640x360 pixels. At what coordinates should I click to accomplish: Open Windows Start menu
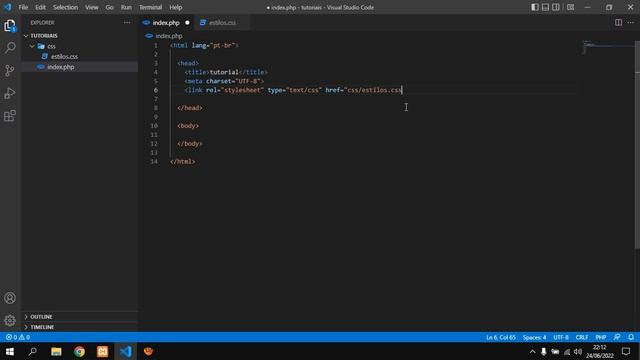coord(10,351)
